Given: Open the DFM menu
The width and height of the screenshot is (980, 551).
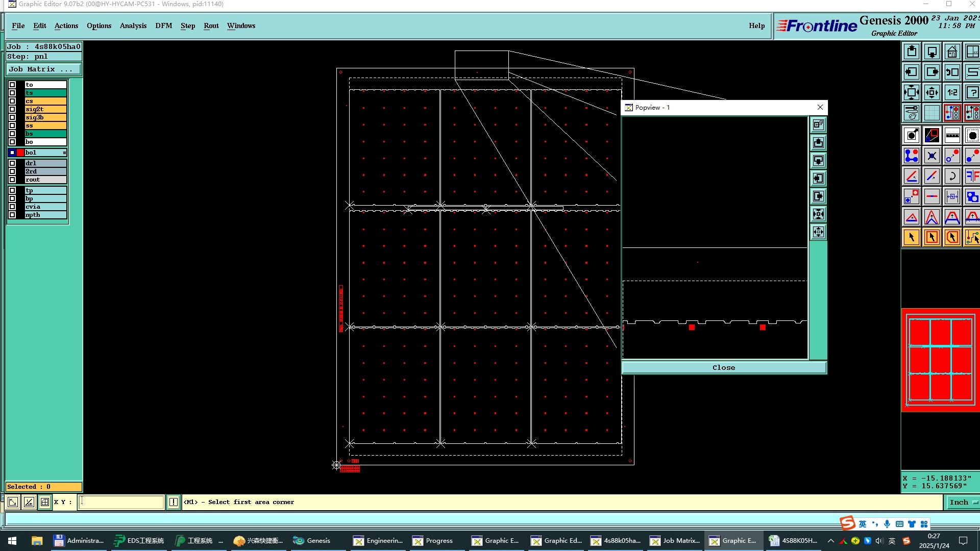Looking at the screenshot, I should 163,26.
